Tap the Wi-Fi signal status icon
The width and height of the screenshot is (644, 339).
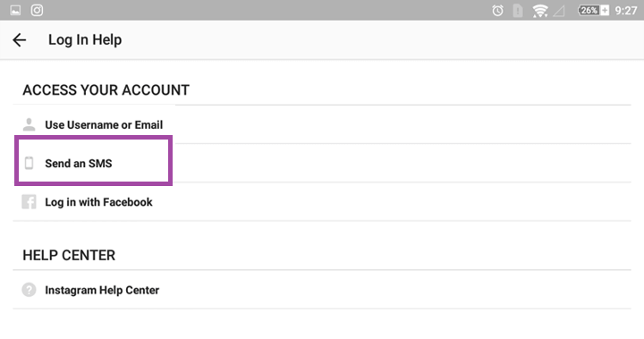click(x=540, y=11)
